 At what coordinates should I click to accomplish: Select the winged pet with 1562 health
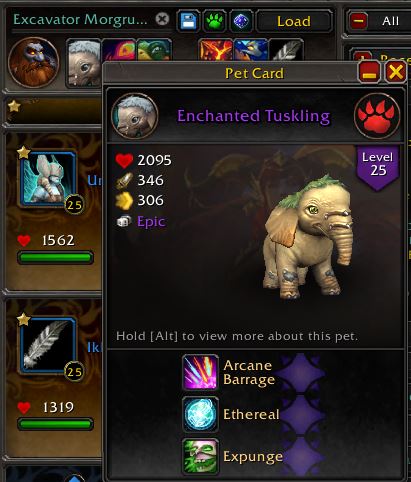point(48,178)
